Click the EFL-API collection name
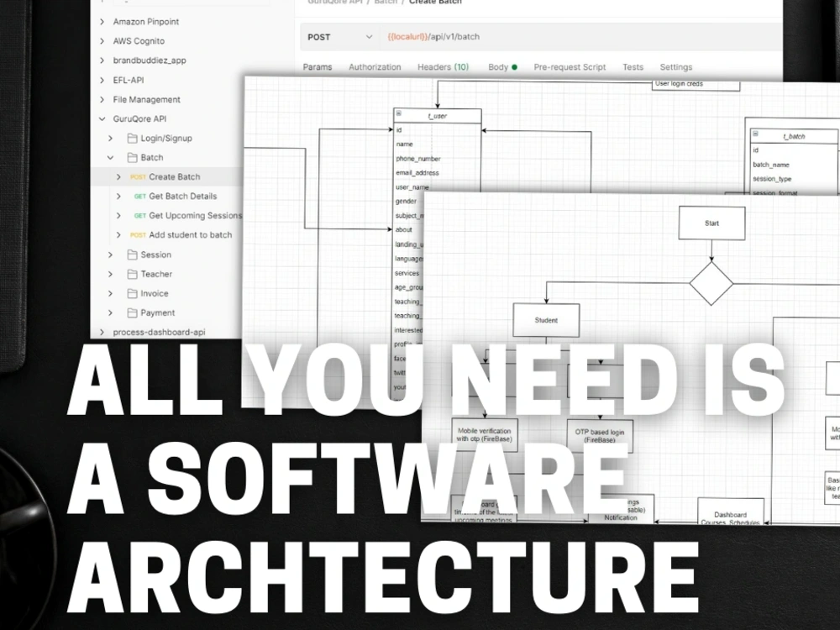The width and height of the screenshot is (840, 630). pos(128,80)
